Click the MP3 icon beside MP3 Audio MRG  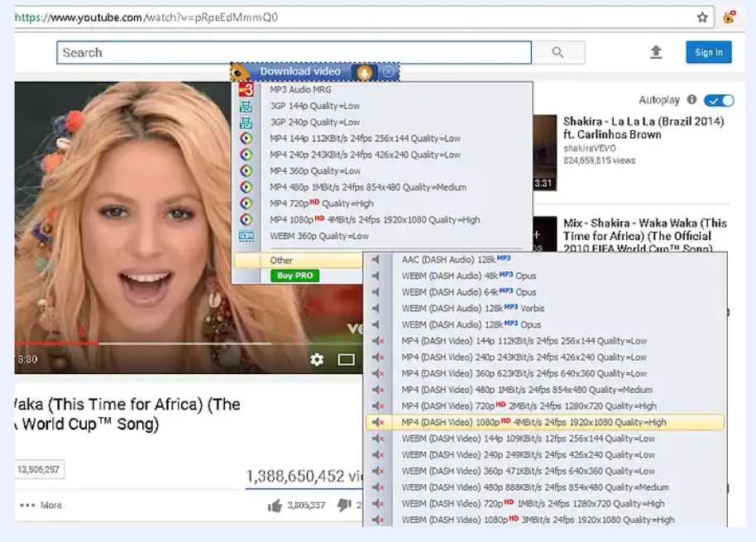point(246,89)
